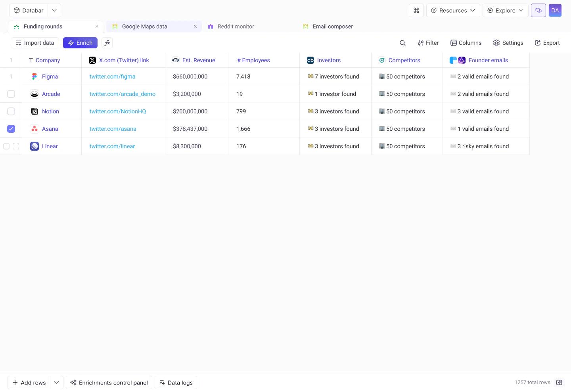The image size is (571, 392).
Task: Open Data logs
Action: 176,382
